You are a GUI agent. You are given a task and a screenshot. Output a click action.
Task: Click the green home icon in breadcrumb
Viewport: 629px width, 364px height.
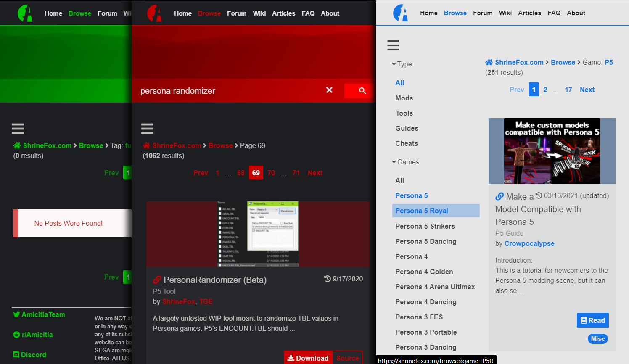[17, 145]
